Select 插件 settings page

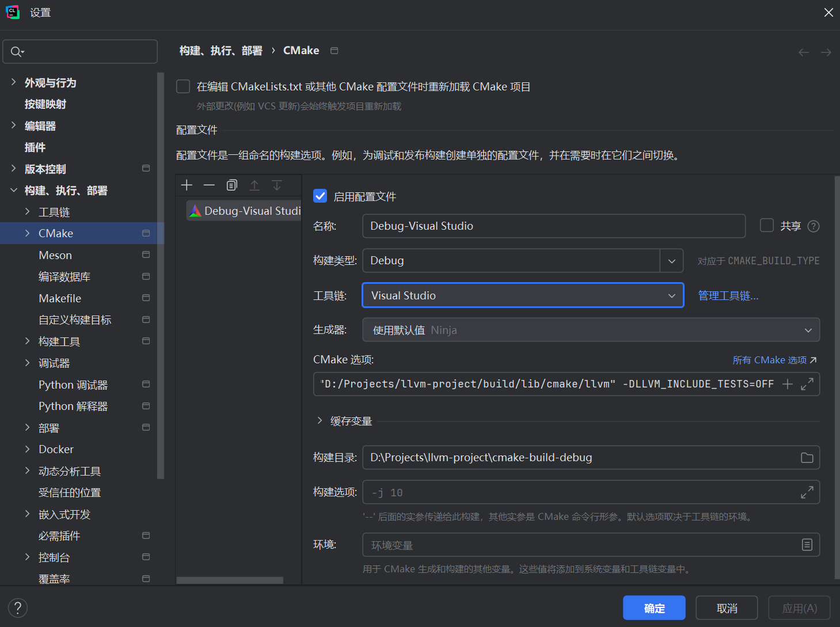click(x=35, y=147)
